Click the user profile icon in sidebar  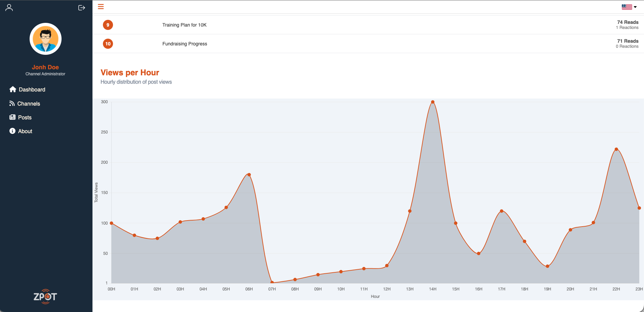[9, 7]
